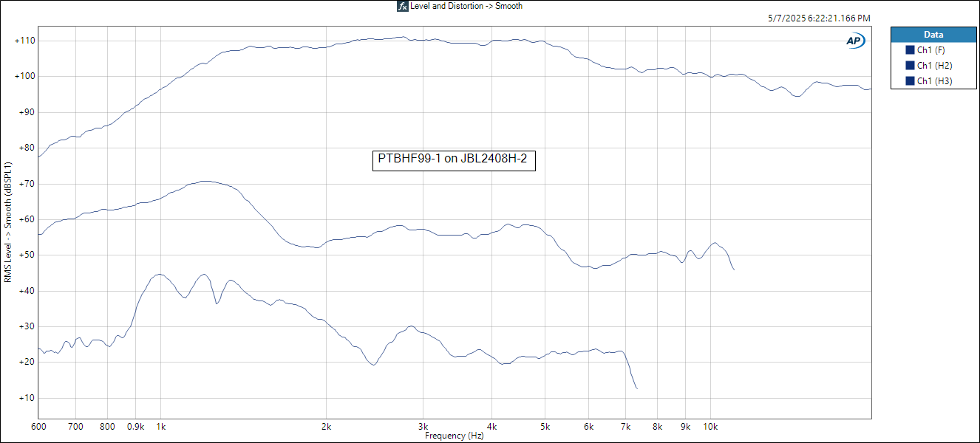Click the +30 y-axis tick label
The height and width of the screenshot is (443, 980).
27,326
